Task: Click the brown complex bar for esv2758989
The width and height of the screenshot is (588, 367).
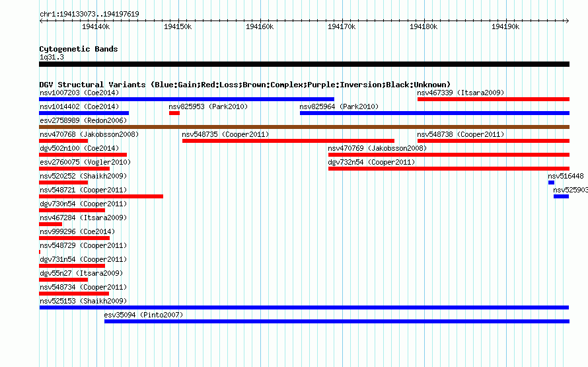Action: pos(304,127)
